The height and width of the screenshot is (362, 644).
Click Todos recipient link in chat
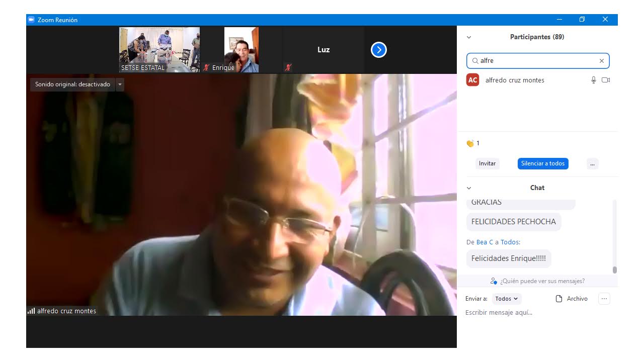point(509,242)
